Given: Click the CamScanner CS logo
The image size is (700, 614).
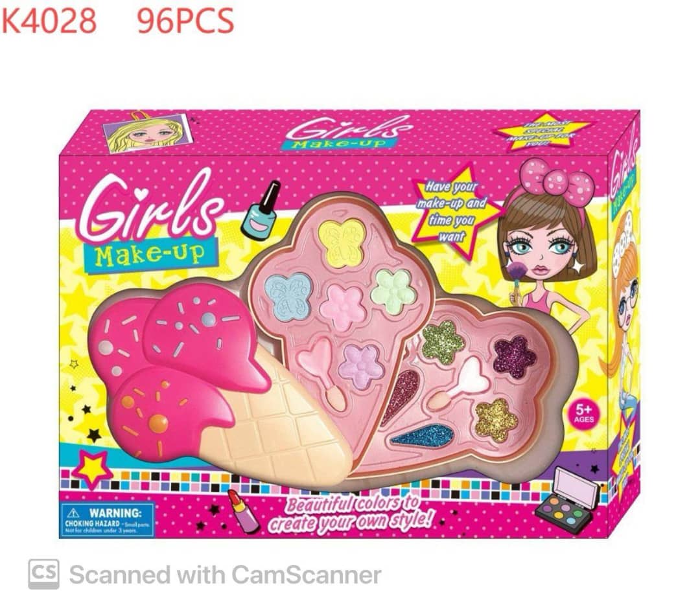Looking at the screenshot, I should [44, 574].
